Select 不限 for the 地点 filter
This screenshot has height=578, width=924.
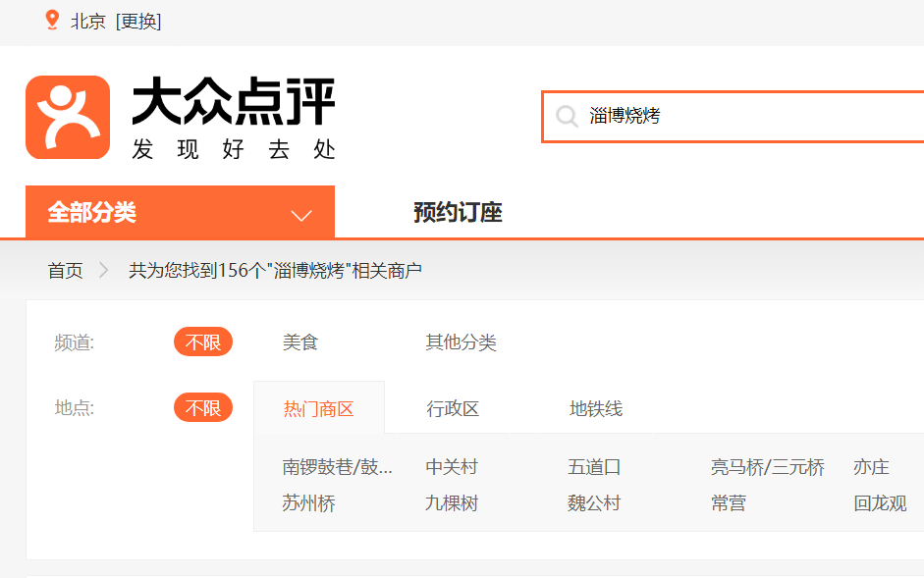click(203, 408)
